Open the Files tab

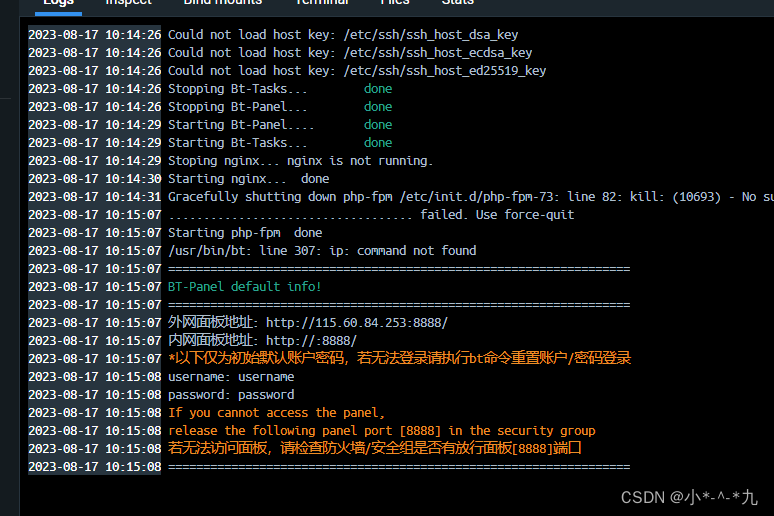click(395, 3)
